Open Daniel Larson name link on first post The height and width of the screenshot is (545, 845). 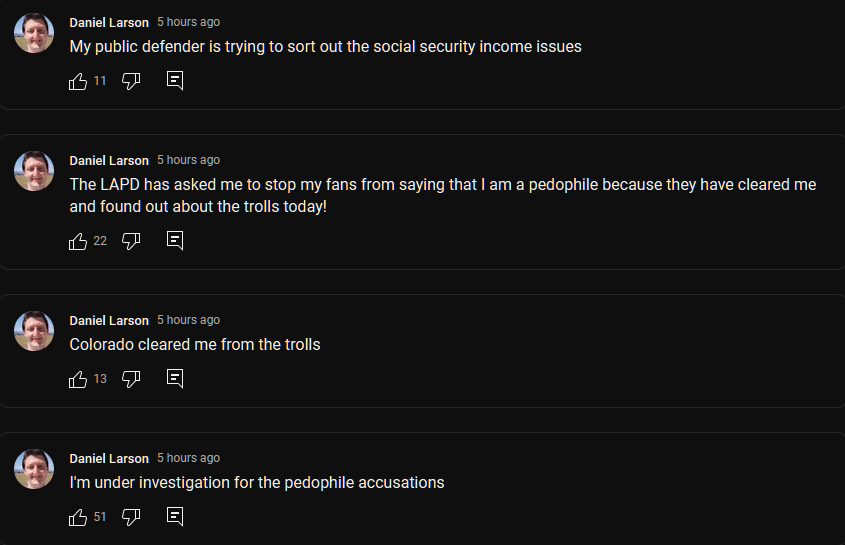pyautogui.click(x=109, y=23)
